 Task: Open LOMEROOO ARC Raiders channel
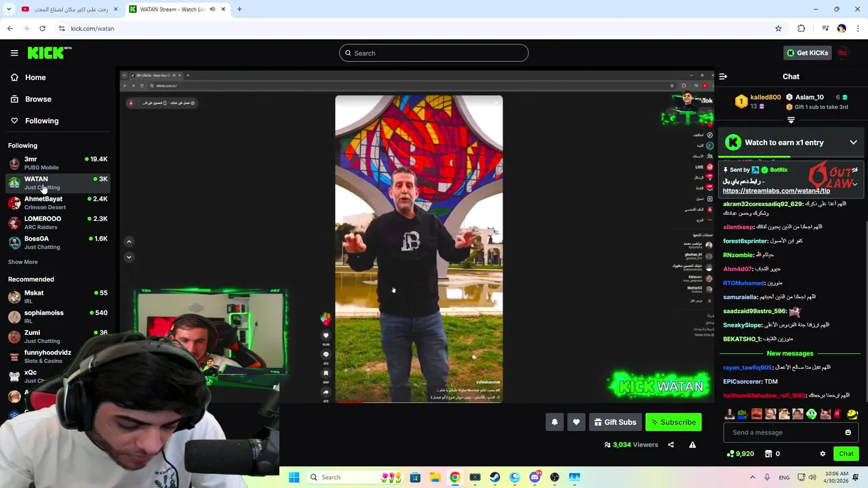point(58,222)
